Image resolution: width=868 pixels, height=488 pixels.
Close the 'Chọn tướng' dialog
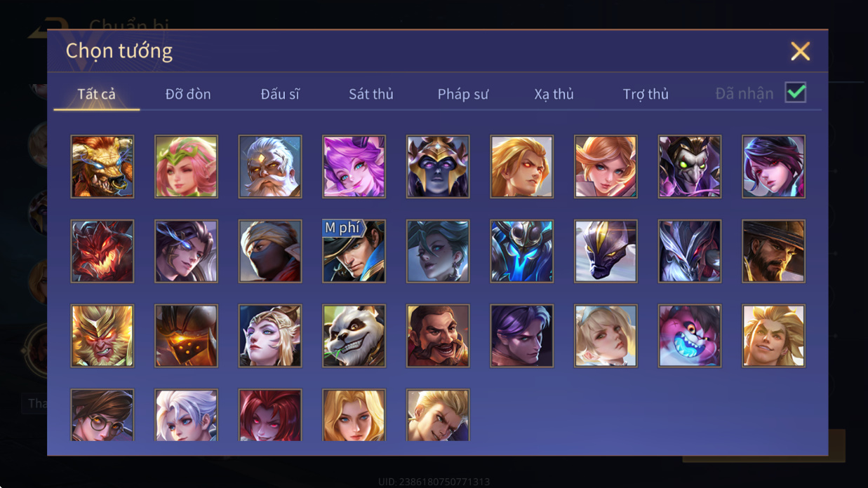point(800,50)
